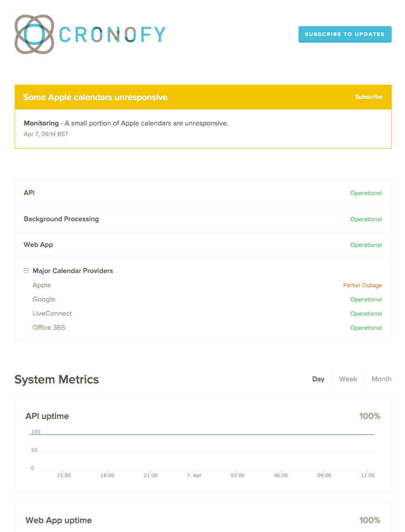Collapse the Major Calendar Providers group
Screen dimensions: 405x532
[26, 271]
